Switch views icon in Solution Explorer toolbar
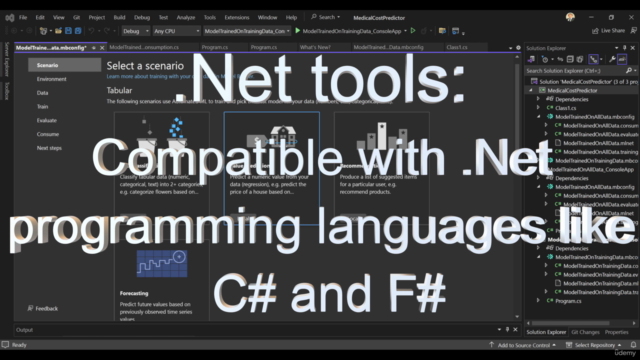The height and width of the screenshot is (360, 640). (x=531, y=60)
